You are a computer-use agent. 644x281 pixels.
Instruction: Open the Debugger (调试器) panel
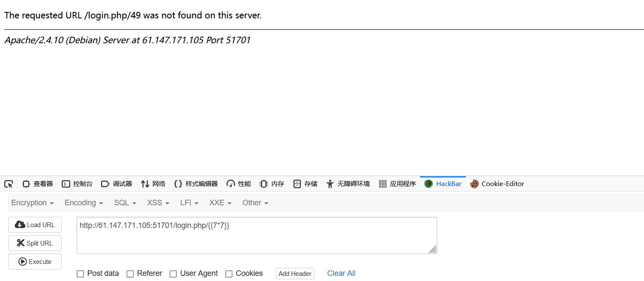click(116, 184)
